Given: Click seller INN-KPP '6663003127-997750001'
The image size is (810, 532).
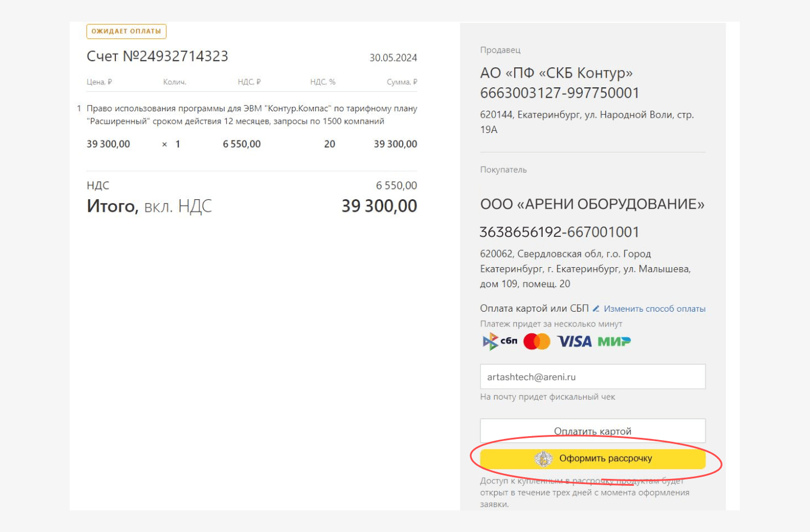Looking at the screenshot, I should pos(560,93).
